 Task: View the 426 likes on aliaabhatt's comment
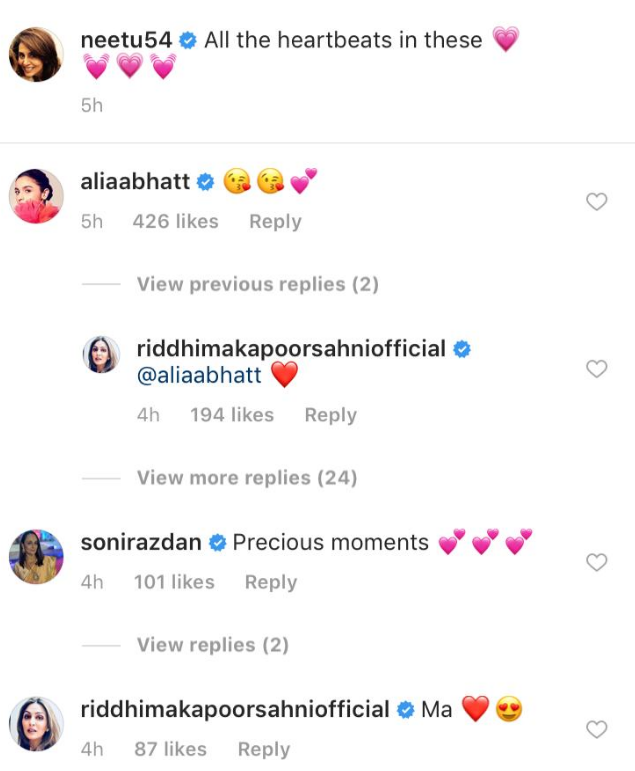[175, 221]
